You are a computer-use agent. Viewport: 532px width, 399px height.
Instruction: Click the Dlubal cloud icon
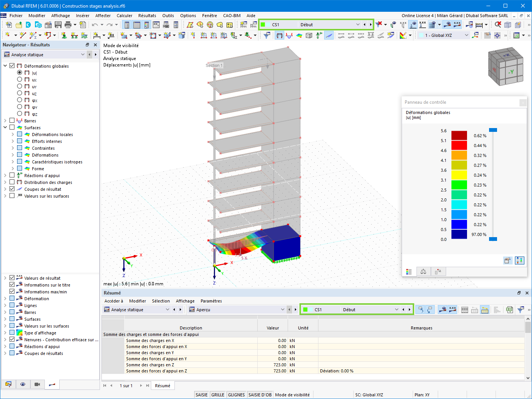click(28, 25)
